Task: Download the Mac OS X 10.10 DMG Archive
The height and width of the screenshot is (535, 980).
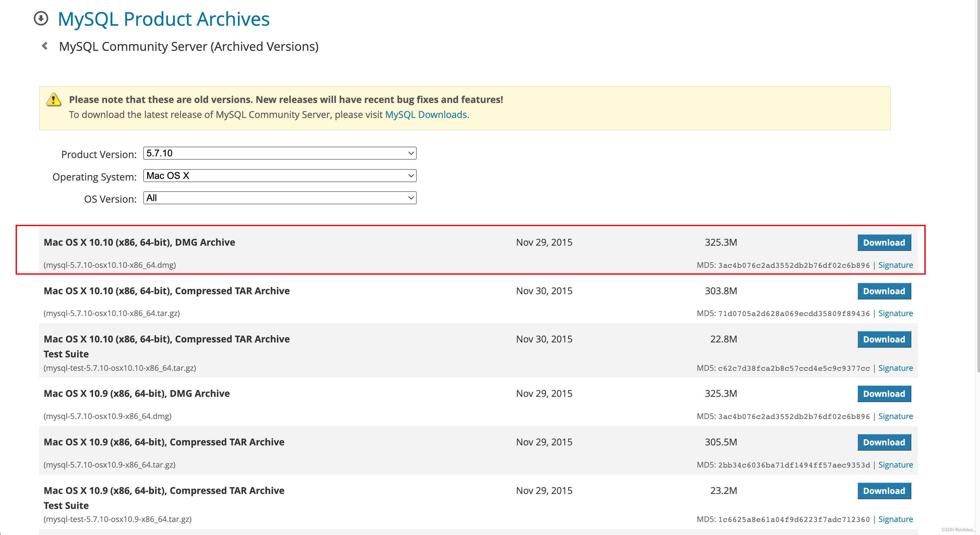Action: click(884, 242)
